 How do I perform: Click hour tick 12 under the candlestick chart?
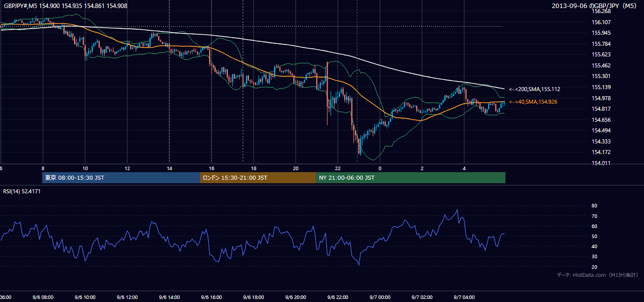(x=127, y=169)
